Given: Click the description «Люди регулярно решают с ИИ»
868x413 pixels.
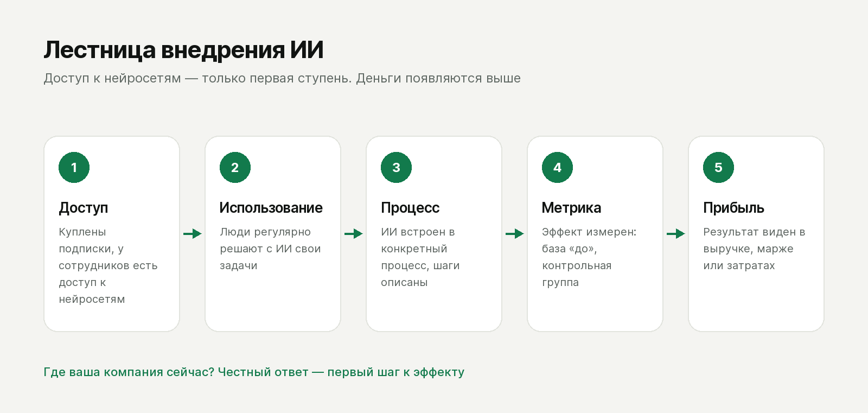Looking at the screenshot, I should click(270, 249).
